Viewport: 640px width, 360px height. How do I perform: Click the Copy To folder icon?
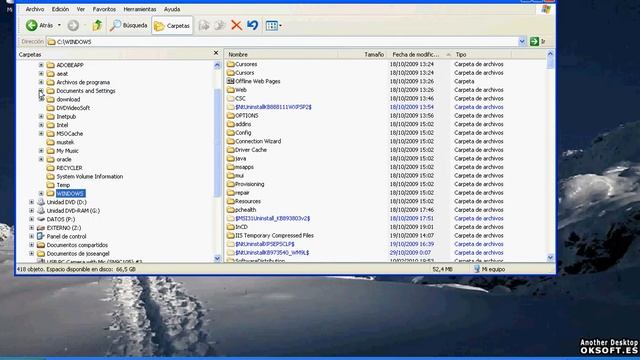pyautogui.click(x=220, y=25)
